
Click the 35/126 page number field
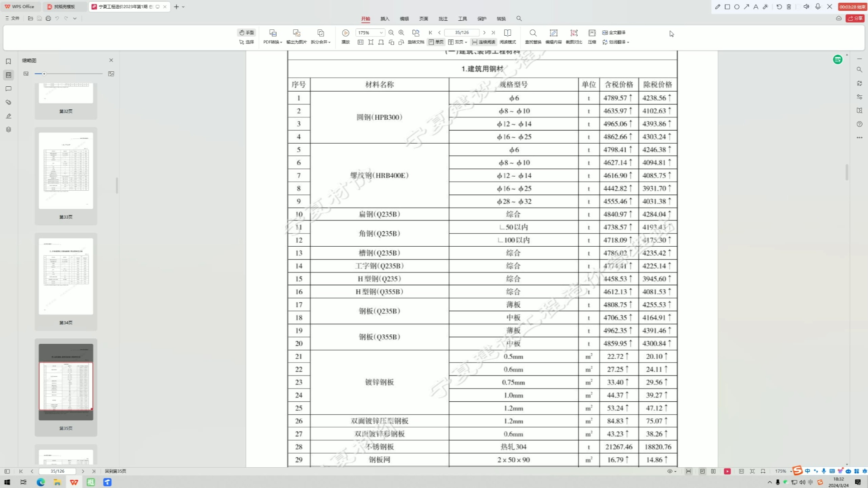click(x=462, y=33)
